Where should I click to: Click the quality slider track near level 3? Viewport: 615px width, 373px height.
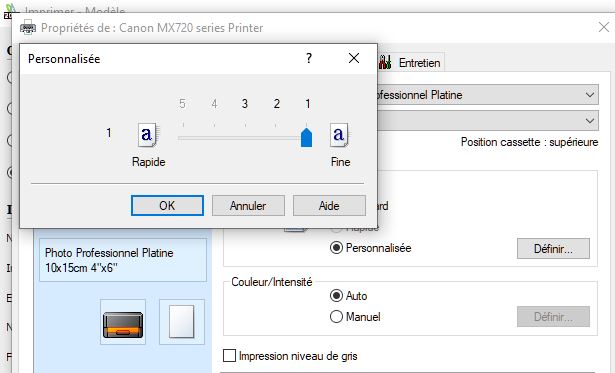coord(245,138)
